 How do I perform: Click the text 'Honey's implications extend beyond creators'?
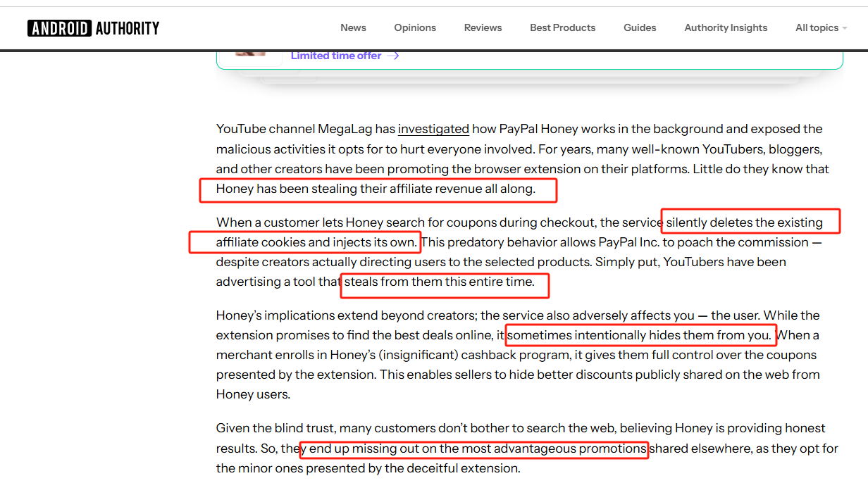[347, 315]
